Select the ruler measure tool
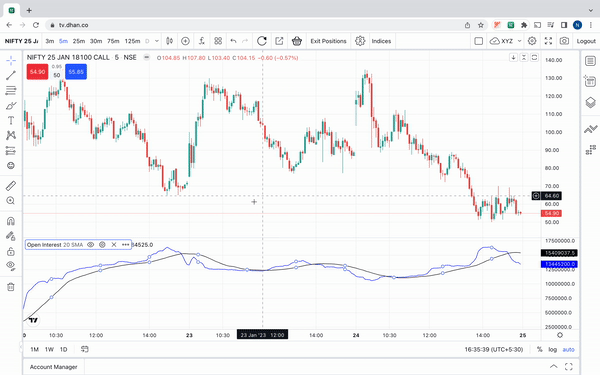Screen dimensions: 600x375 pyautogui.click(x=11, y=186)
